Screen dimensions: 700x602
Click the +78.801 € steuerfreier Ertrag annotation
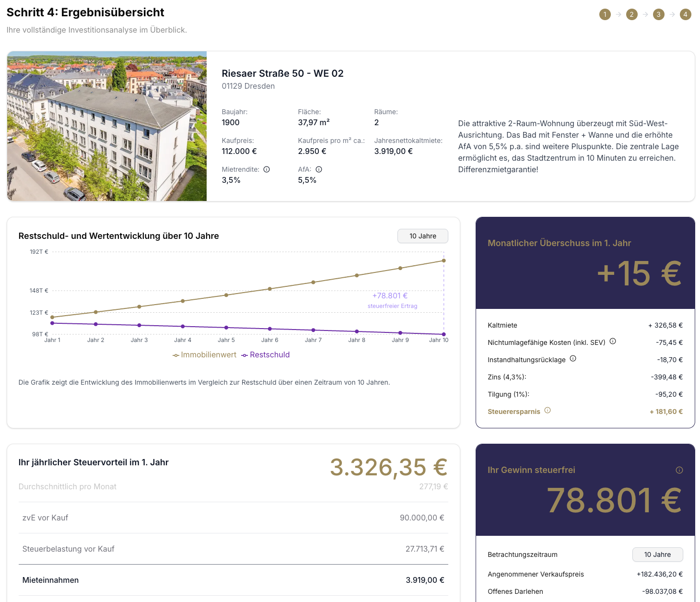(x=390, y=295)
